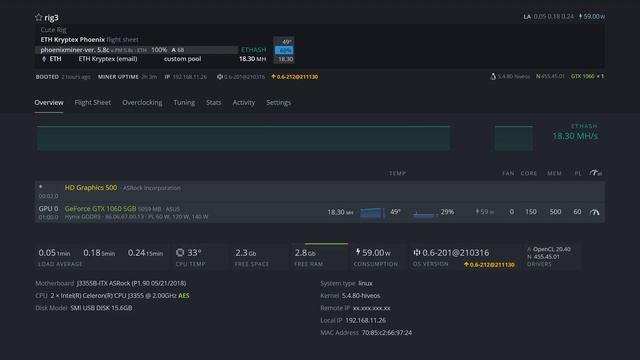This screenshot has width=640, height=360.
Task: Click the N 455.45.01 driver label at top
Action: [x=550, y=76]
